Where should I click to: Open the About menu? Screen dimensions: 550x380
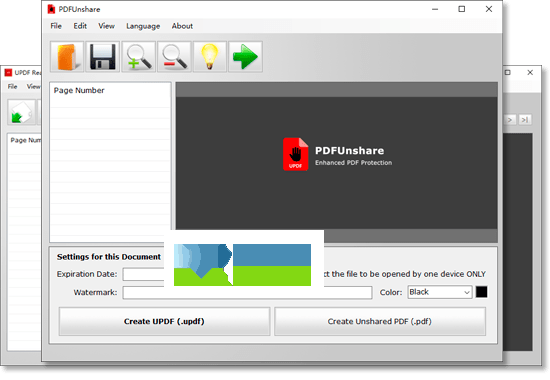[182, 26]
